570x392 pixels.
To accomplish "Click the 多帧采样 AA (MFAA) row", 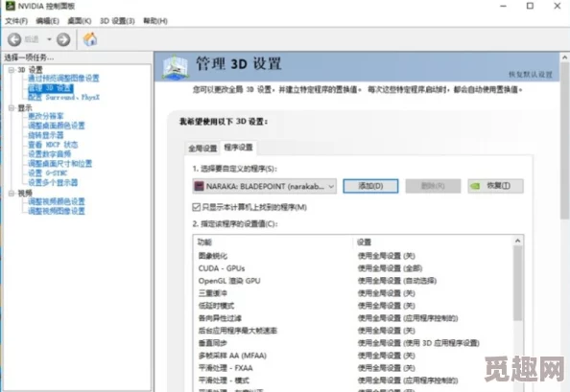I will [353, 356].
